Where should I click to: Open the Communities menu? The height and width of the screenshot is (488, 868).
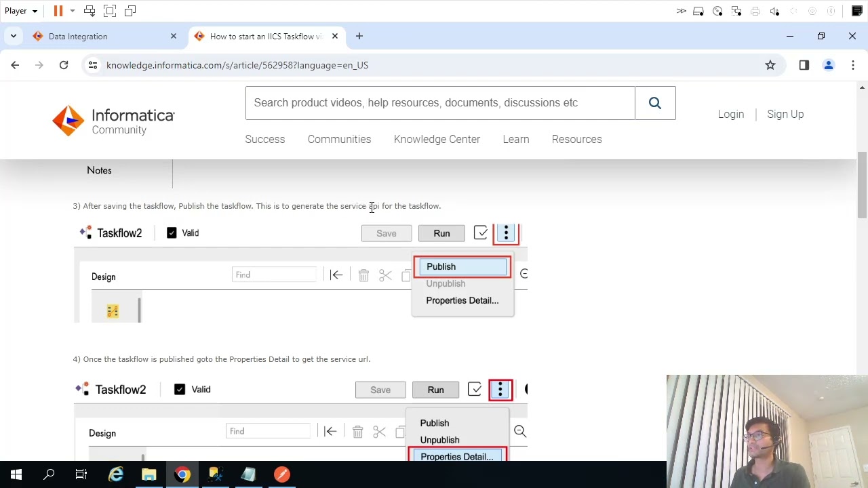[339, 139]
